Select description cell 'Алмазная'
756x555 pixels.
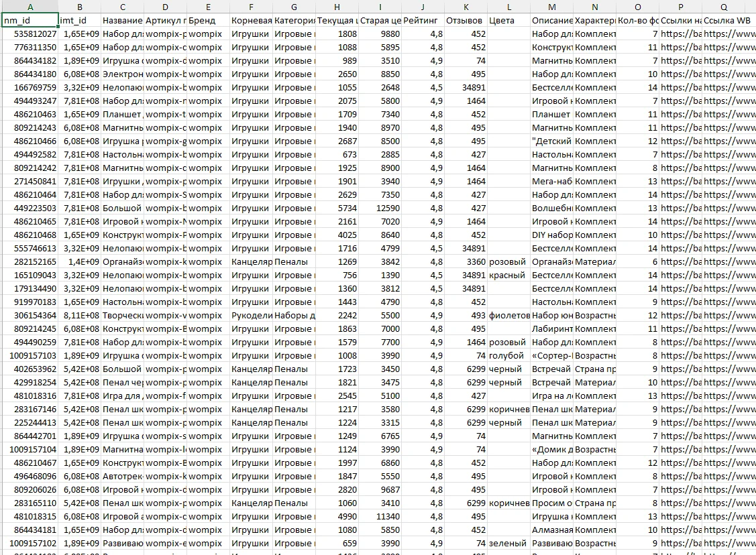click(x=551, y=530)
